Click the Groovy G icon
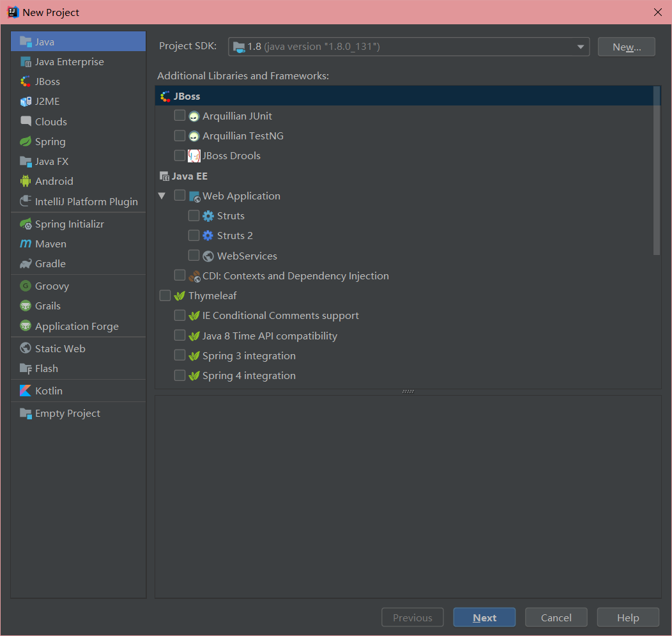 tap(26, 286)
